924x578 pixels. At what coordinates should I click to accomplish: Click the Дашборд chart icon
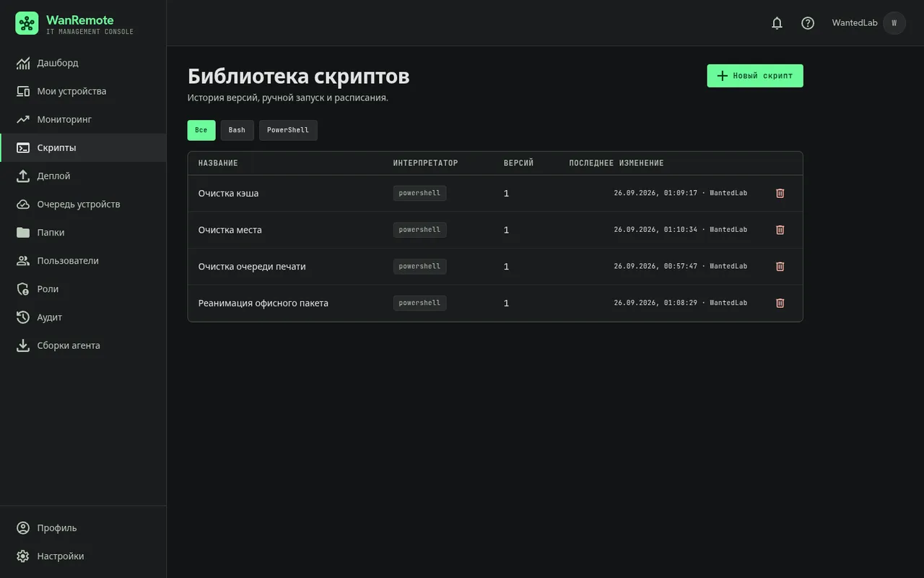(23, 63)
